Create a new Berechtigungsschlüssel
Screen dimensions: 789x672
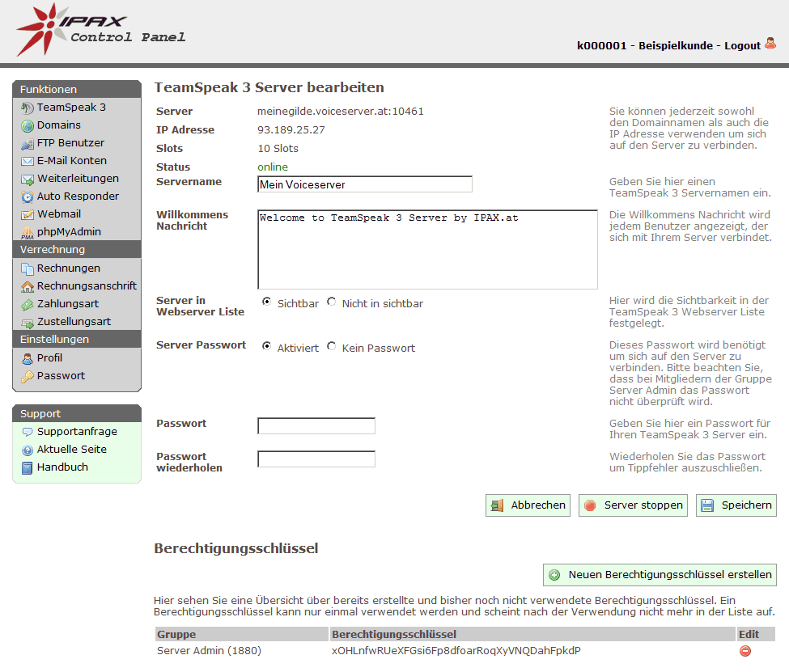click(x=660, y=575)
